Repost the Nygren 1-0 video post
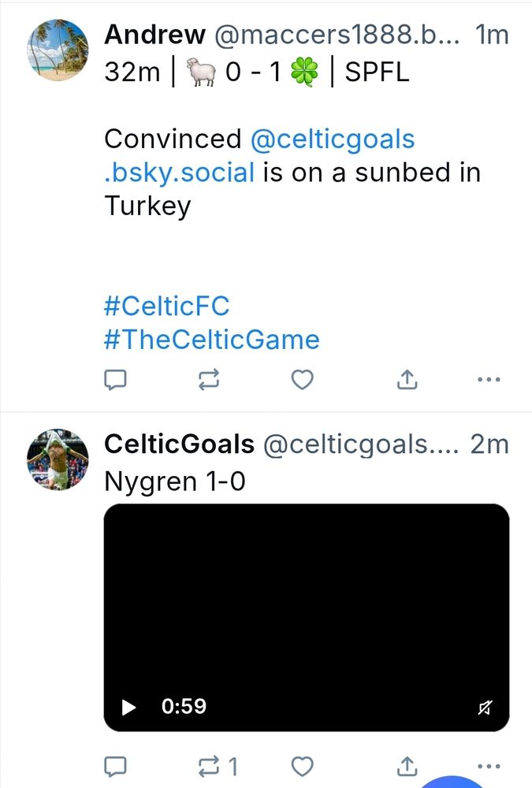 click(x=218, y=767)
